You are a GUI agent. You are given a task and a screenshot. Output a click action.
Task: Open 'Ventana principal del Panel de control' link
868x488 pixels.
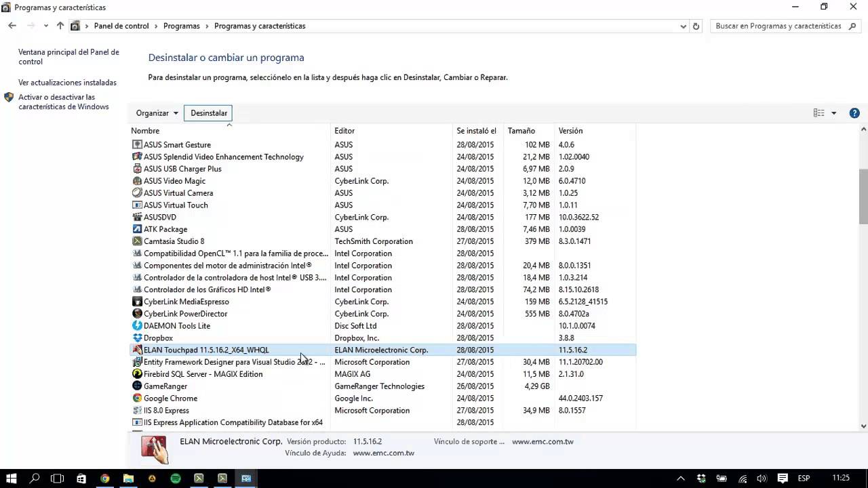(x=68, y=57)
